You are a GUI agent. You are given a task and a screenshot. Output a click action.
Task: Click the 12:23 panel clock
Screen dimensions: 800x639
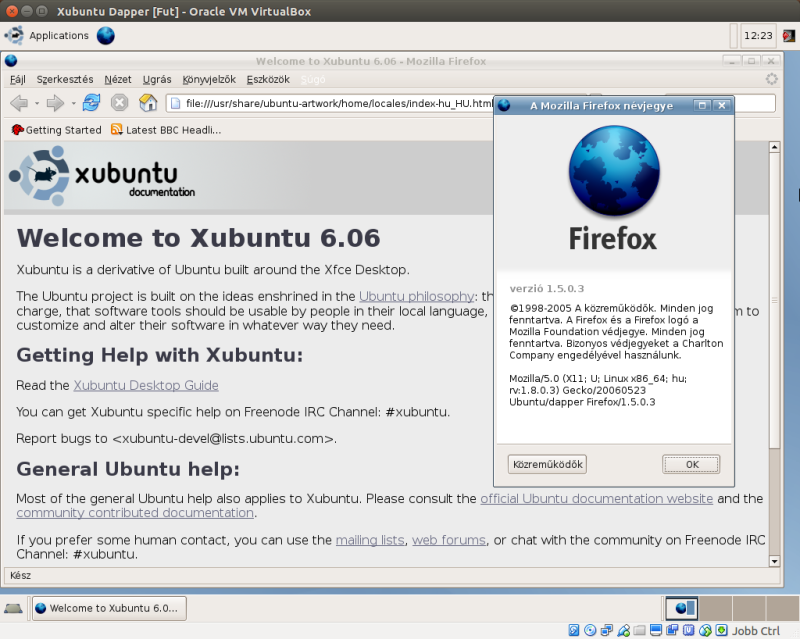coord(758,36)
